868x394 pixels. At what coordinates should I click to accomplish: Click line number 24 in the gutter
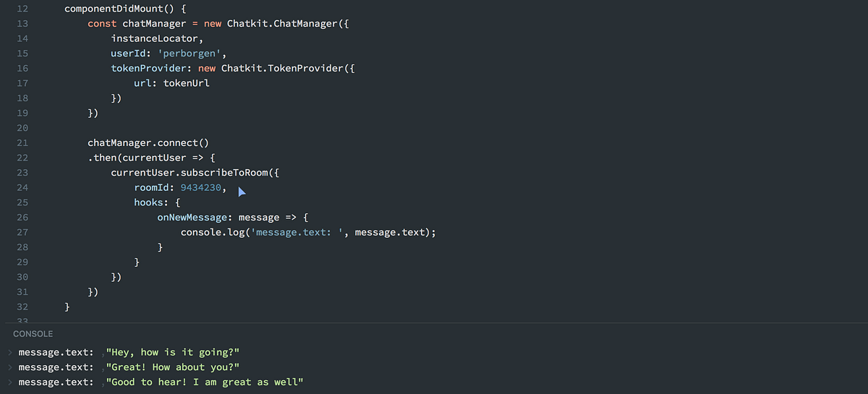click(22, 187)
